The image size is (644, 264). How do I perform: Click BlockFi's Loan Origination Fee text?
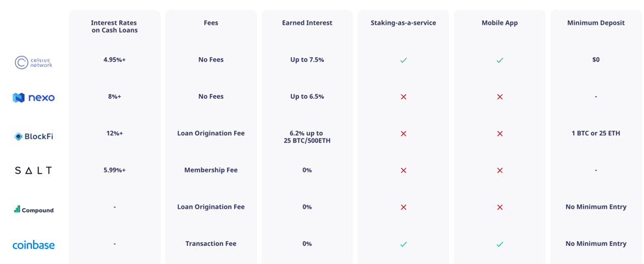pos(211,133)
